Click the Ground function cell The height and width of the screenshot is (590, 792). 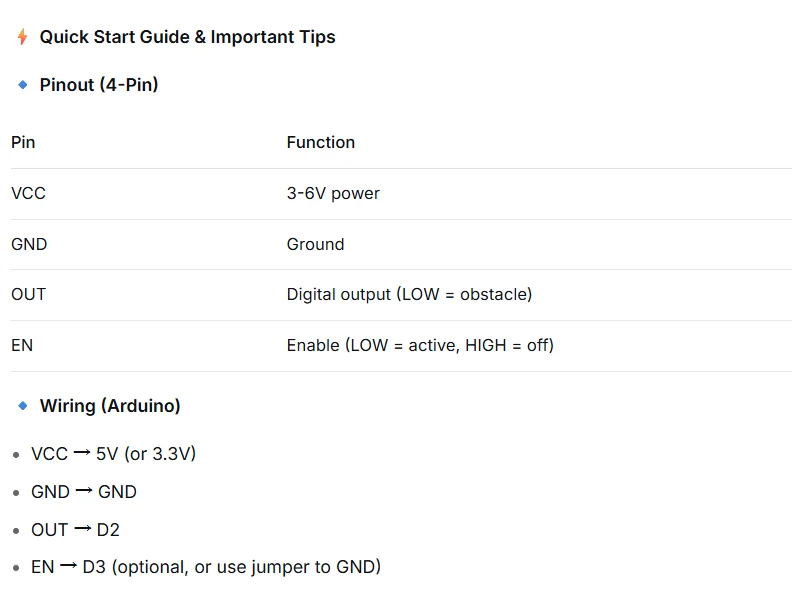316,244
